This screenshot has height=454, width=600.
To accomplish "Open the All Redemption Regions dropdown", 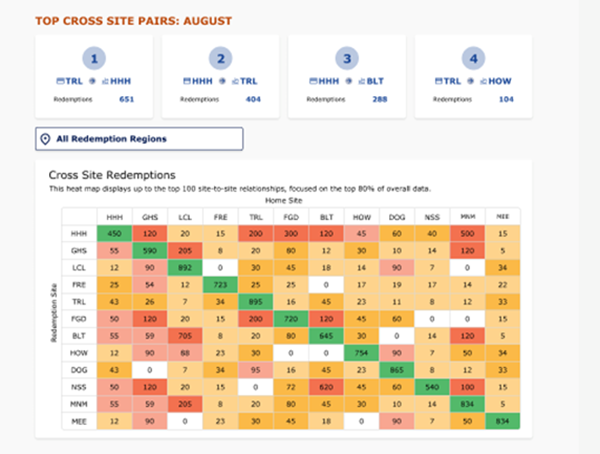I will click(139, 139).
